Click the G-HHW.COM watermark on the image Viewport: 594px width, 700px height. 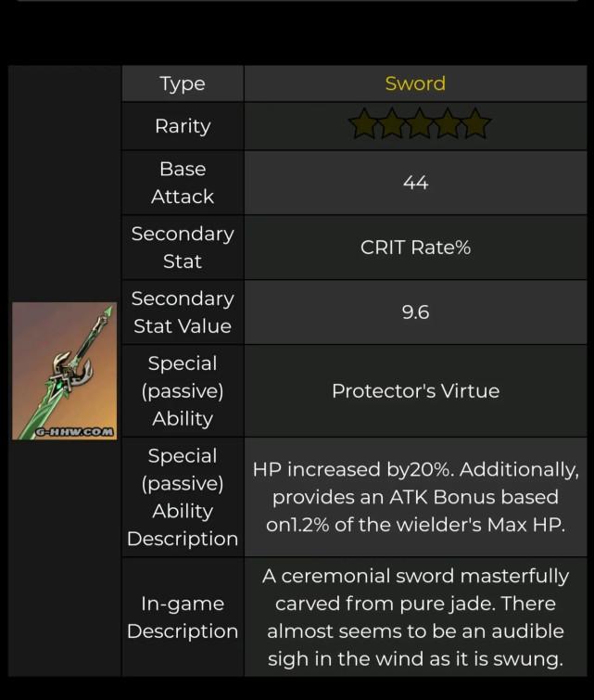tap(75, 431)
